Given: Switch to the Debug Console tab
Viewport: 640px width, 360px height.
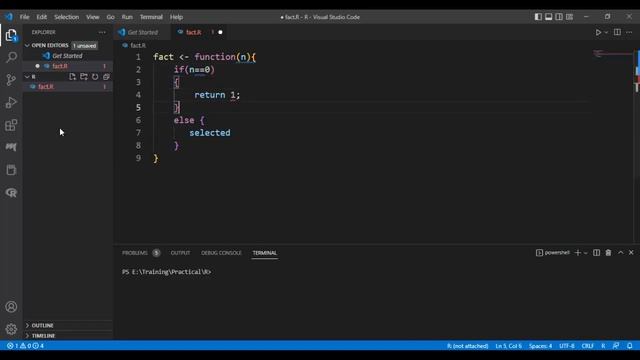Looking at the screenshot, I should 221,253.
